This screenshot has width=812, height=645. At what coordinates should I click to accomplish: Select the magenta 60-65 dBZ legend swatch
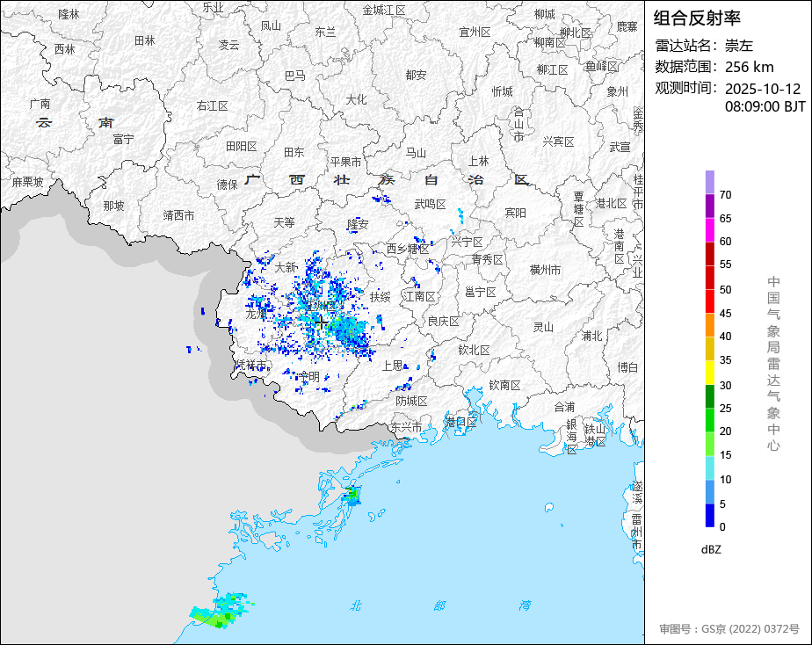[709, 229]
